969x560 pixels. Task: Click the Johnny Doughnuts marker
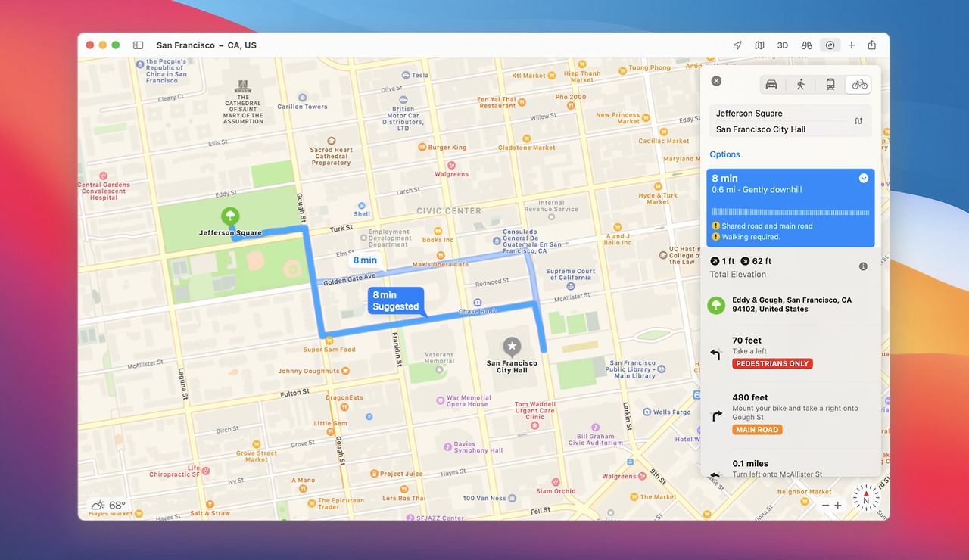[x=346, y=372]
